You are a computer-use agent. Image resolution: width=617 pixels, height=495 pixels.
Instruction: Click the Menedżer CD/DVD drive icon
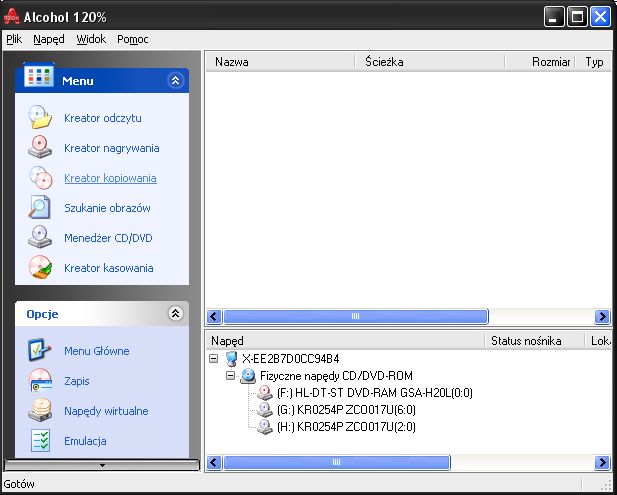pyautogui.click(x=40, y=237)
